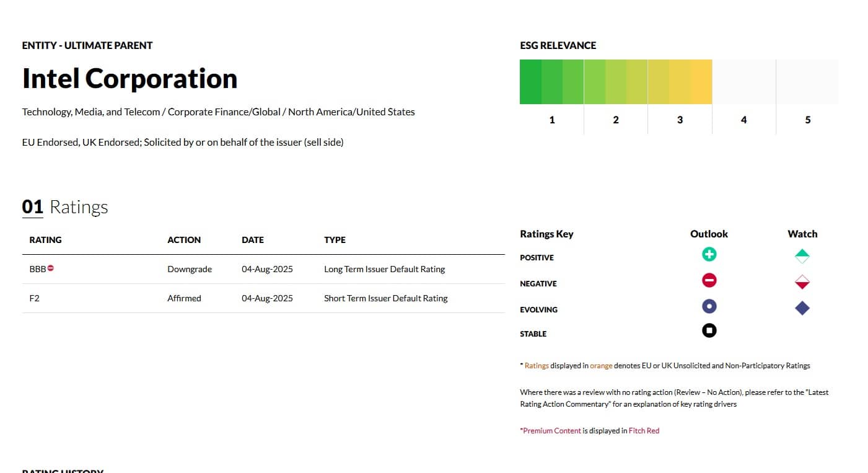Click the Ratings Key label
This screenshot has height=473, width=868.
[546, 234]
